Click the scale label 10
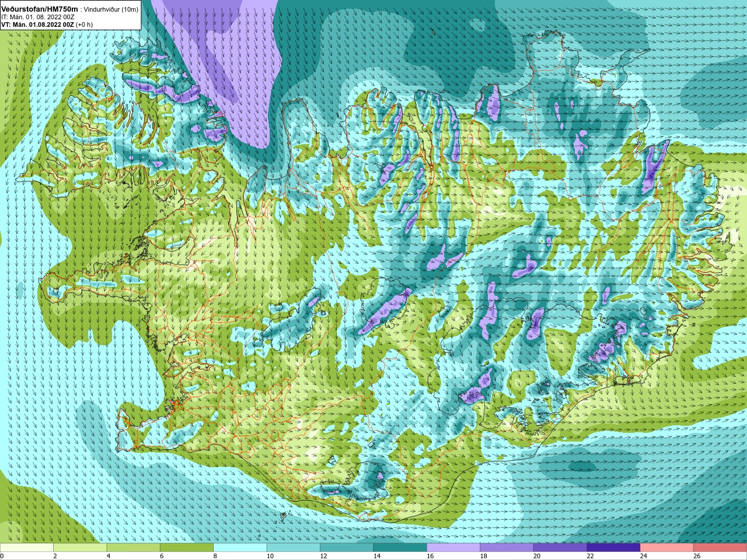The image size is (747, 560). pos(270,556)
